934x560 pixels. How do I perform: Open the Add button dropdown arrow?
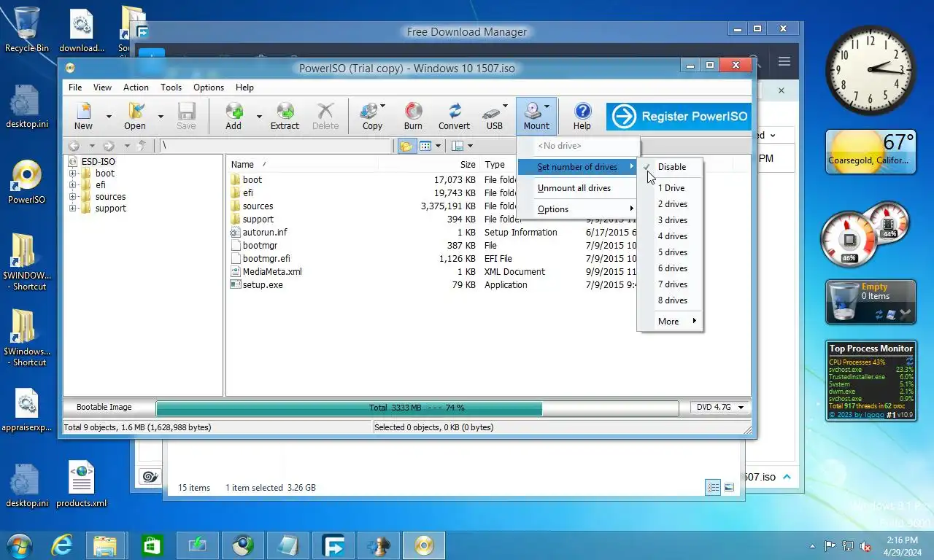pos(258,117)
